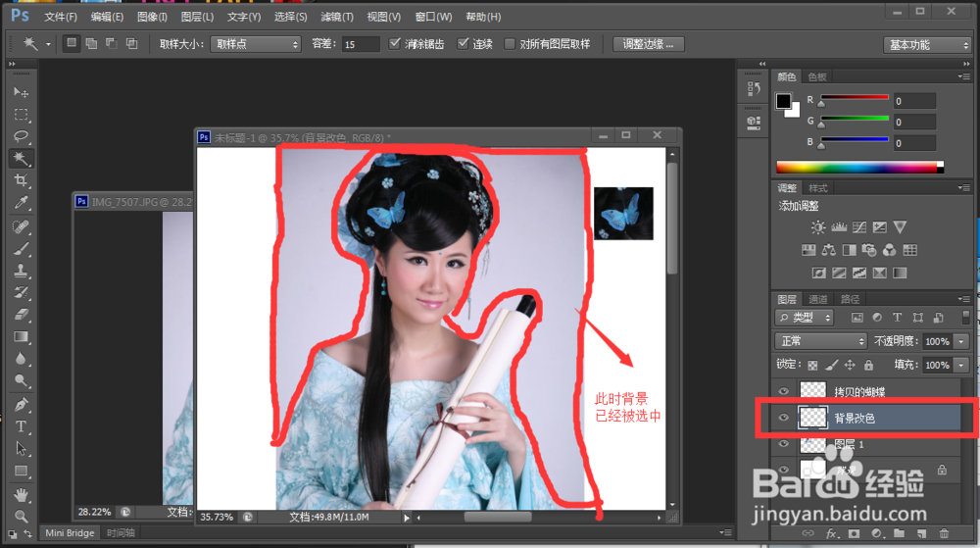
Task: Click the 调整边缘 button
Action: 648,44
